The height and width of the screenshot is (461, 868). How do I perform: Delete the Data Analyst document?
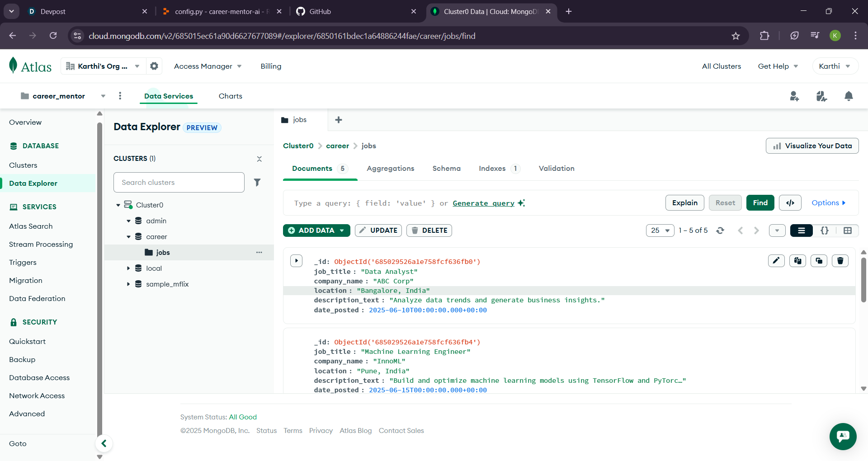pos(840,261)
